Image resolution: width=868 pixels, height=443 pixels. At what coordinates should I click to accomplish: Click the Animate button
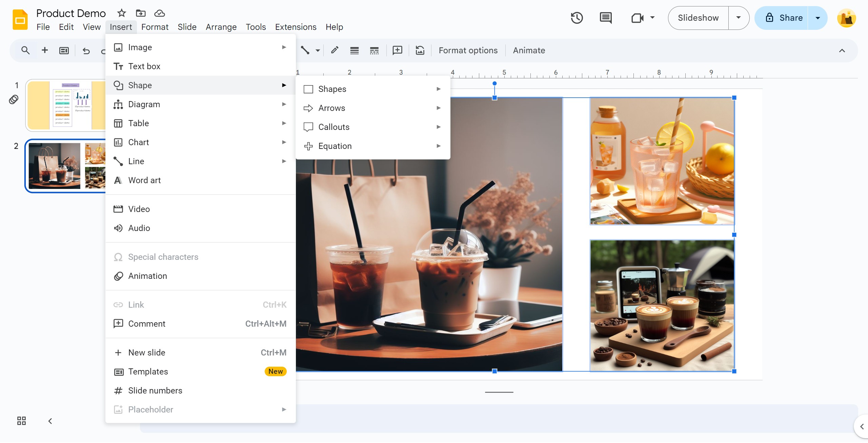[x=529, y=51]
